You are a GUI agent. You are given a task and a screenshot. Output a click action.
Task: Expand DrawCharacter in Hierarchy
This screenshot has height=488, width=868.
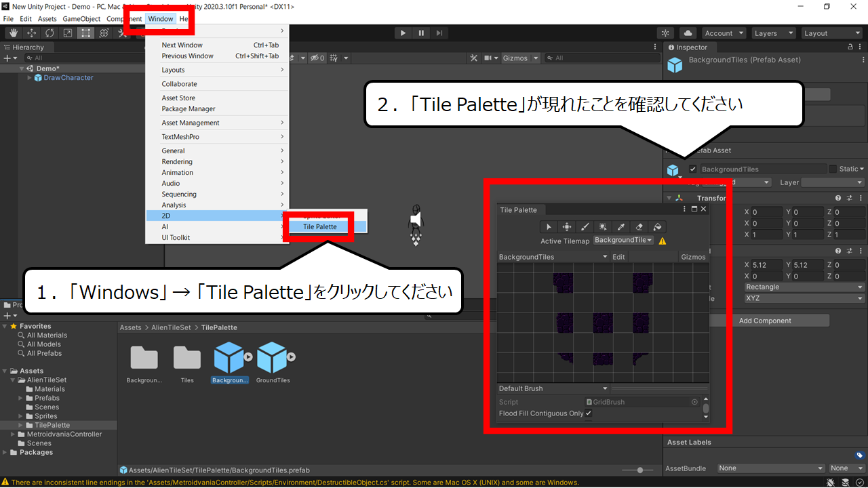[x=29, y=78]
